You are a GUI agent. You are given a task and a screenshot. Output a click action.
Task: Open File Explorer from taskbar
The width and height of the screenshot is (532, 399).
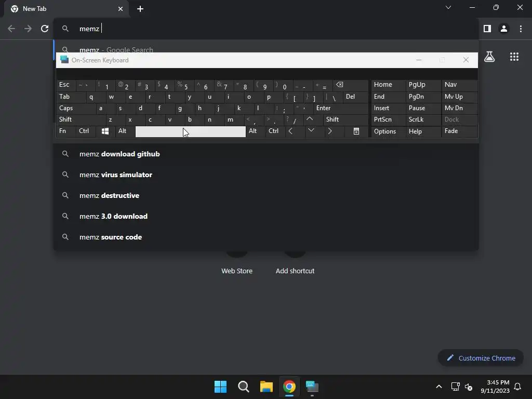point(267,387)
